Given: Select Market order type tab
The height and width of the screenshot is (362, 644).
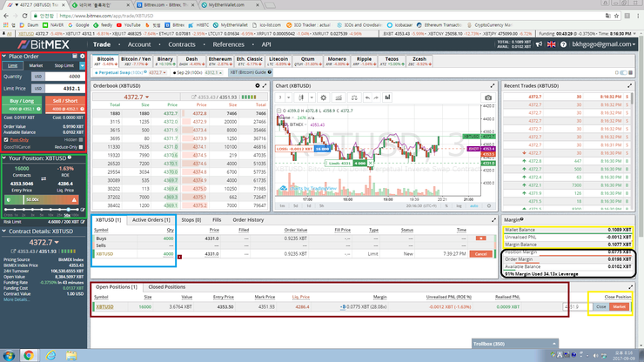Looking at the screenshot, I should coord(36,66).
